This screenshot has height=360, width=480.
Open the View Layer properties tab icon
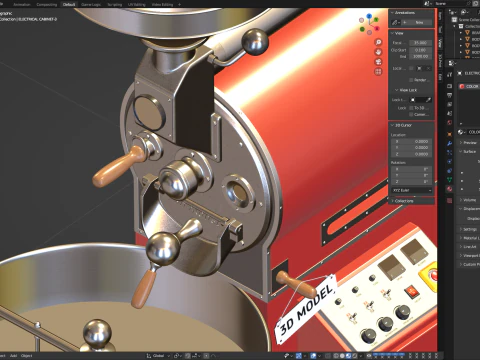449,104
